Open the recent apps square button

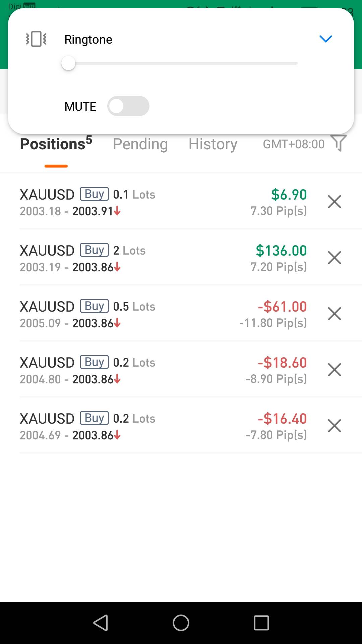[x=261, y=623]
